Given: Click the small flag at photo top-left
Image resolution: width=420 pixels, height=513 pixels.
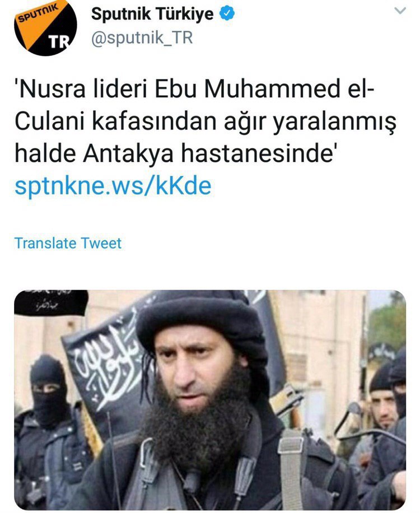Looking at the screenshot, I should (x=51, y=302).
